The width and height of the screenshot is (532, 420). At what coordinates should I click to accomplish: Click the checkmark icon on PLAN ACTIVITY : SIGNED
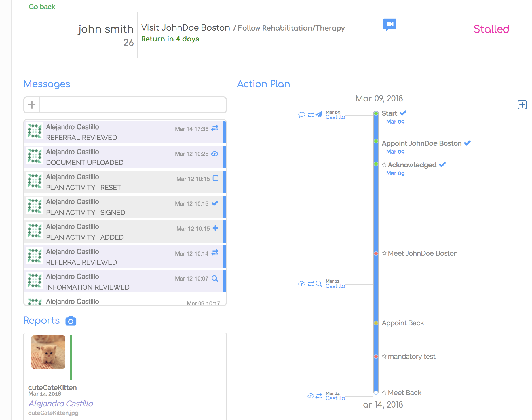click(215, 203)
